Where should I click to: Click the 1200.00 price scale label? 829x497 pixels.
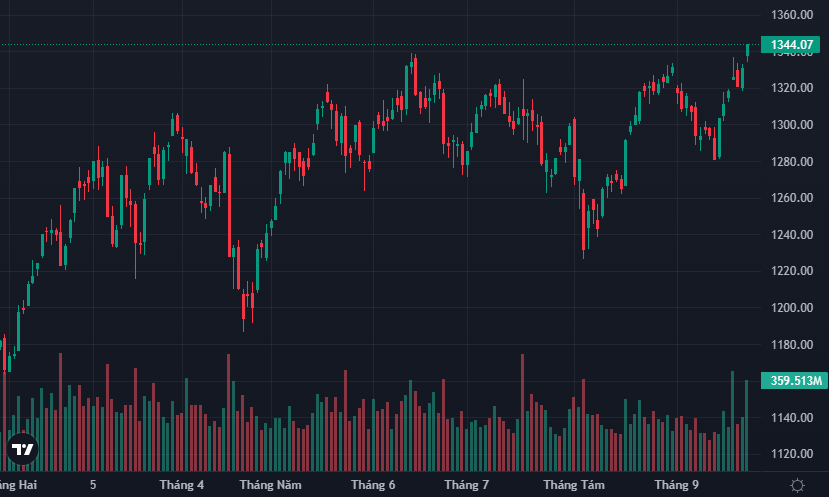[x=791, y=308]
